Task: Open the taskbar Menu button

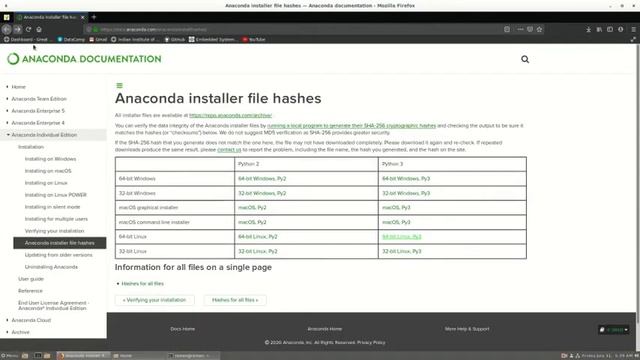Action: click(9, 356)
